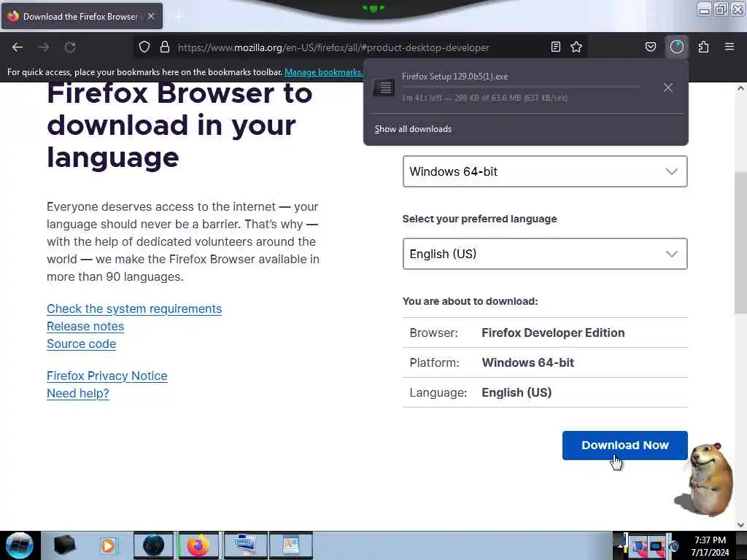Open the Source code link
This screenshot has width=747, height=560.
[x=82, y=344]
